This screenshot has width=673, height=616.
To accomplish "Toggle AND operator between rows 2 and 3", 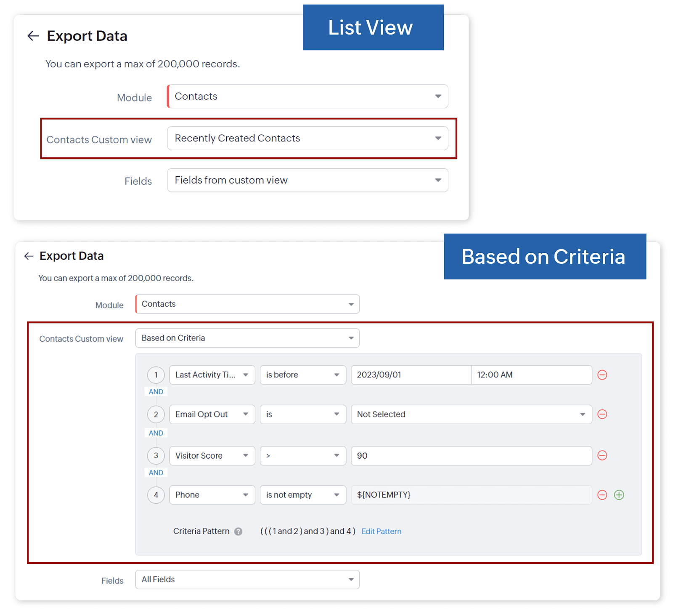I will [156, 433].
